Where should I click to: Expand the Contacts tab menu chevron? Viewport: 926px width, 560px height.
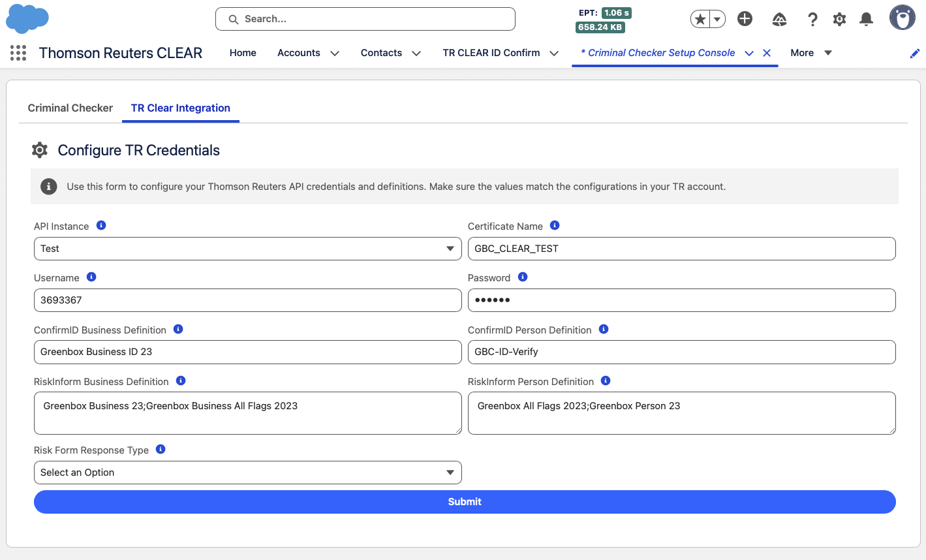[416, 54]
